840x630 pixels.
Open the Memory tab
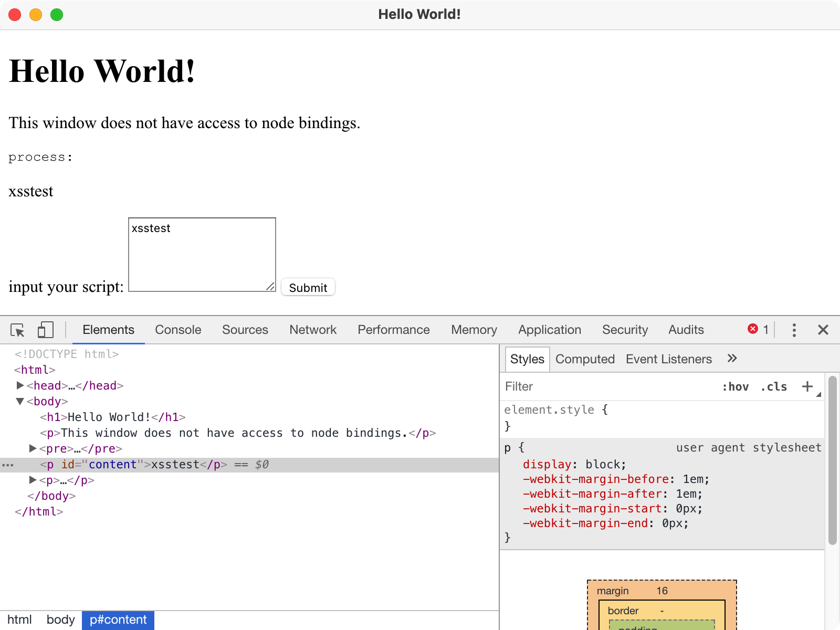[474, 330]
